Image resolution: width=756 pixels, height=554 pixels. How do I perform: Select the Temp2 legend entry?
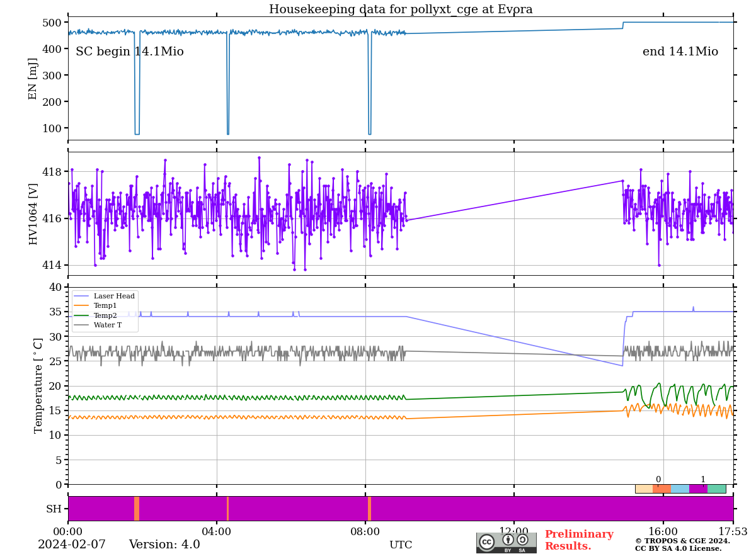point(96,315)
